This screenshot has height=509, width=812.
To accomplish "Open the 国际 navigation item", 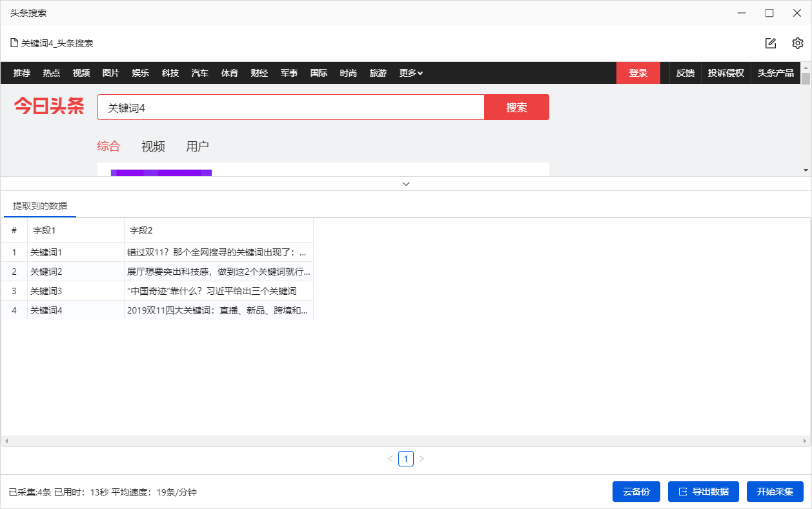I will [x=319, y=73].
